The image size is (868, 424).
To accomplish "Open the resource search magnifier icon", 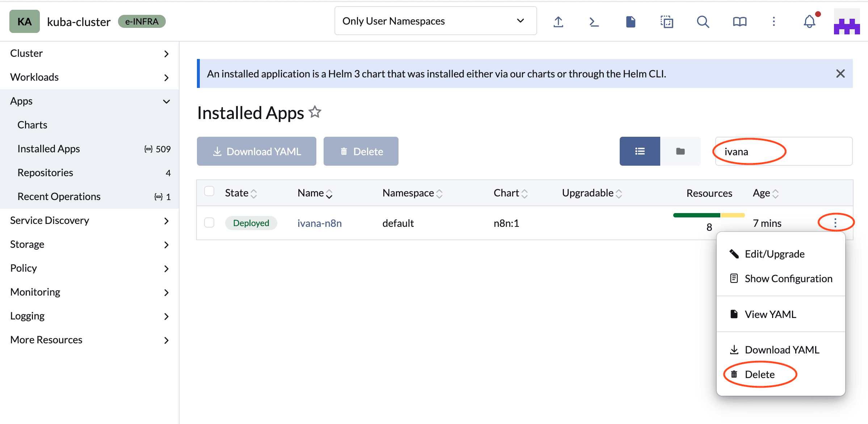I will (703, 22).
